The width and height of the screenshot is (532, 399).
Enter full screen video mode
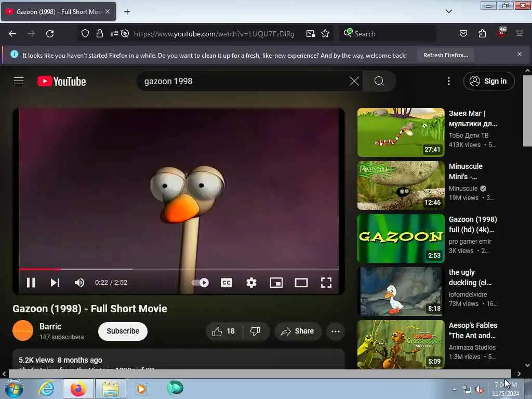tap(326, 283)
